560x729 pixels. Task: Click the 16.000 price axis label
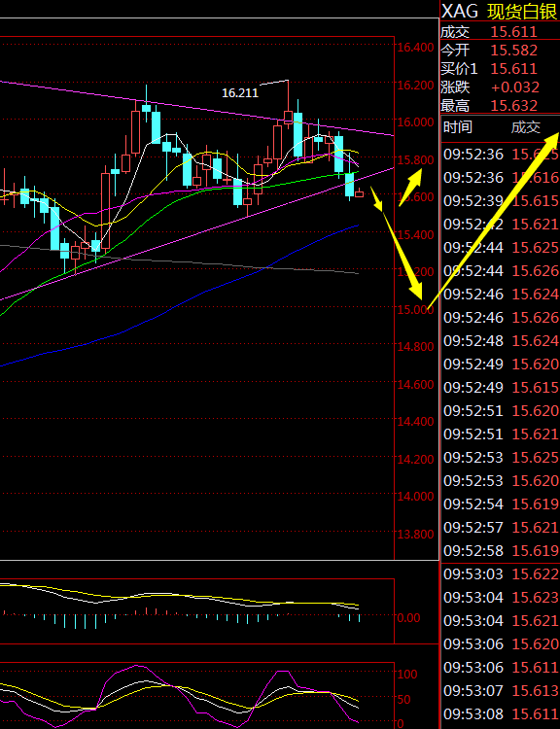point(415,121)
